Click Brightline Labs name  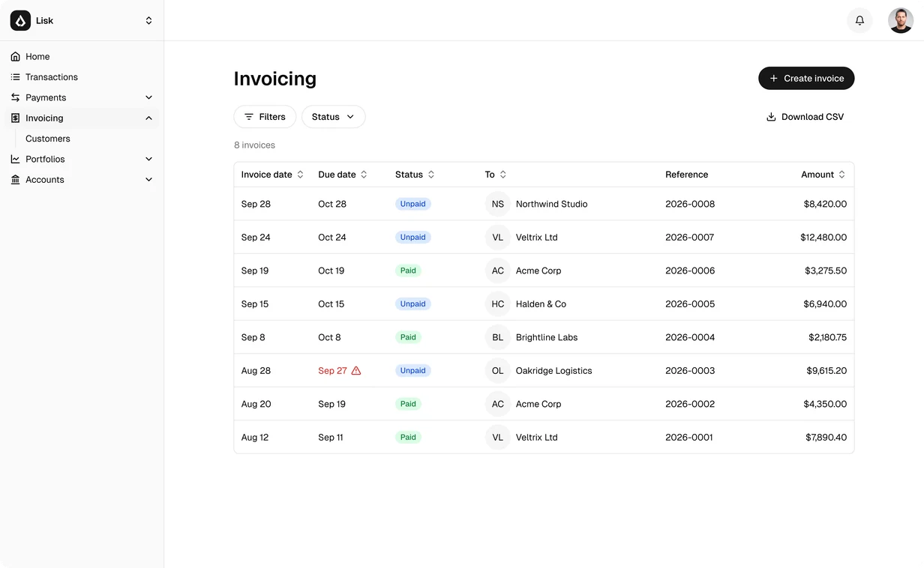tap(547, 337)
